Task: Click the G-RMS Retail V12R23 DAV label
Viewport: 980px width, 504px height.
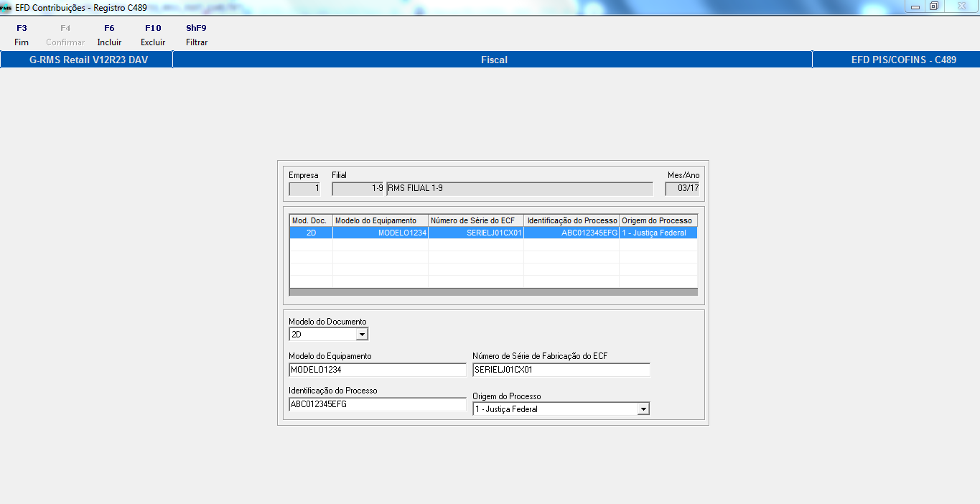Action: click(x=88, y=60)
